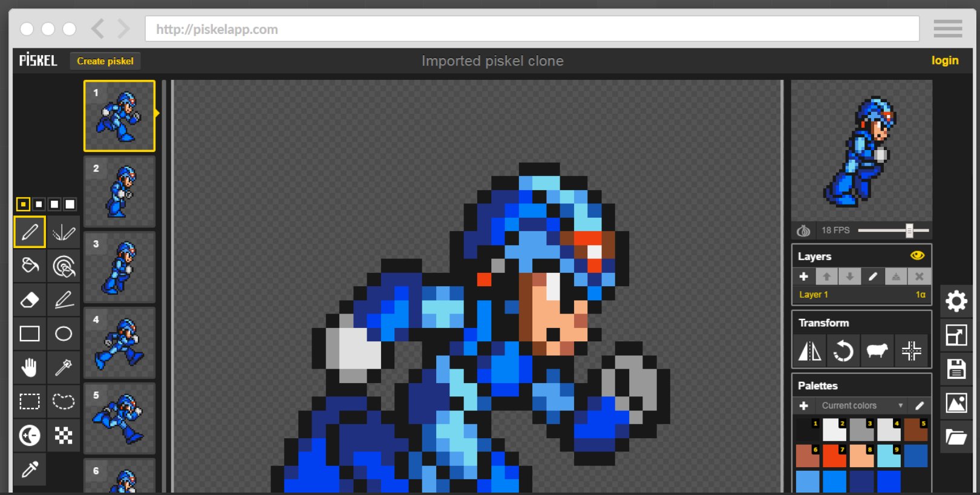Screen dimensions: 980x495
Task: Select the Magic wand shape selection tool
Action: (x=64, y=367)
